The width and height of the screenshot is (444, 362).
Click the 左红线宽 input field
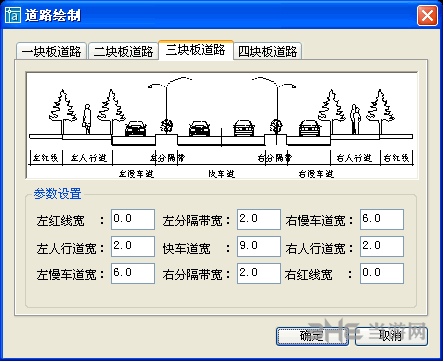click(x=133, y=219)
